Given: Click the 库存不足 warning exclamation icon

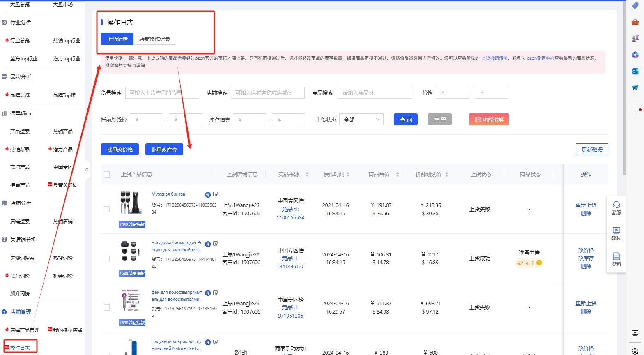Looking at the screenshot, I should click(539, 263).
